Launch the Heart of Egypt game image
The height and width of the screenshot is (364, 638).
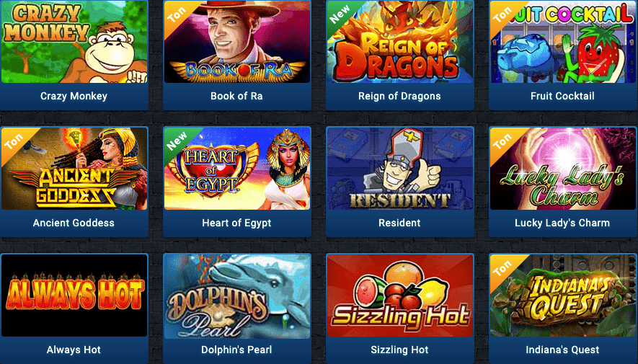pos(236,169)
